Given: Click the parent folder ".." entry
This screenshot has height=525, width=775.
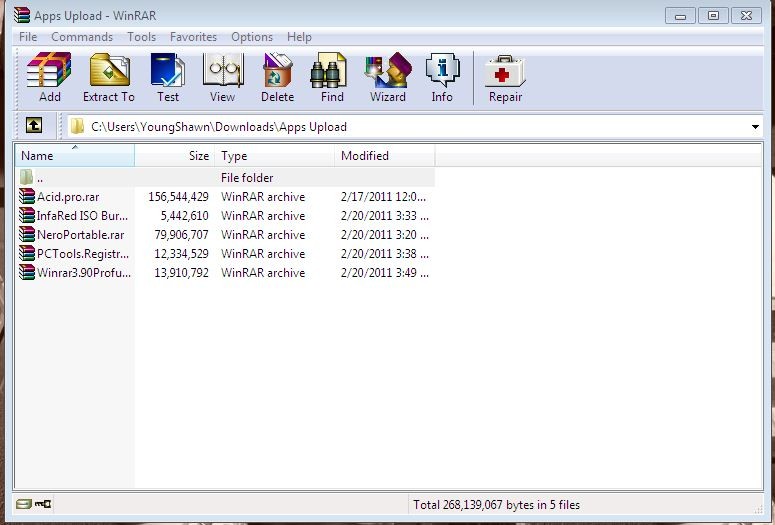Looking at the screenshot, I should point(40,178).
